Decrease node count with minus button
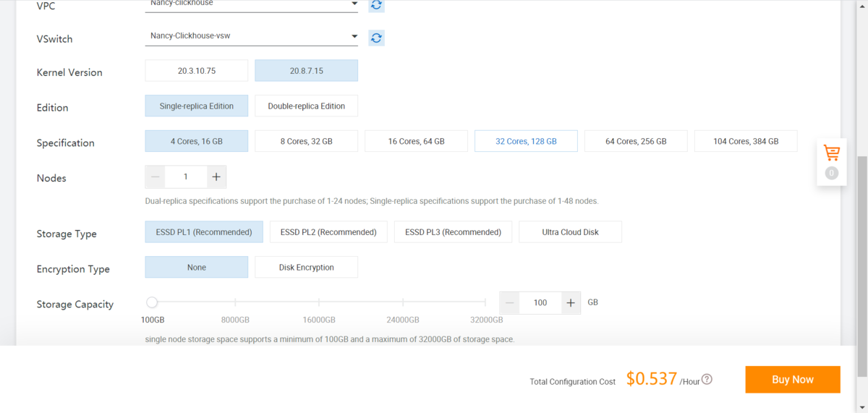Screen dimensions: 868x413 coord(155,176)
